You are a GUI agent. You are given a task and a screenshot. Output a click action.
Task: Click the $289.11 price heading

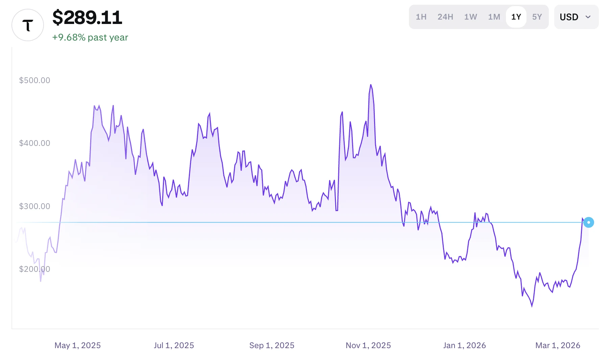click(x=87, y=18)
